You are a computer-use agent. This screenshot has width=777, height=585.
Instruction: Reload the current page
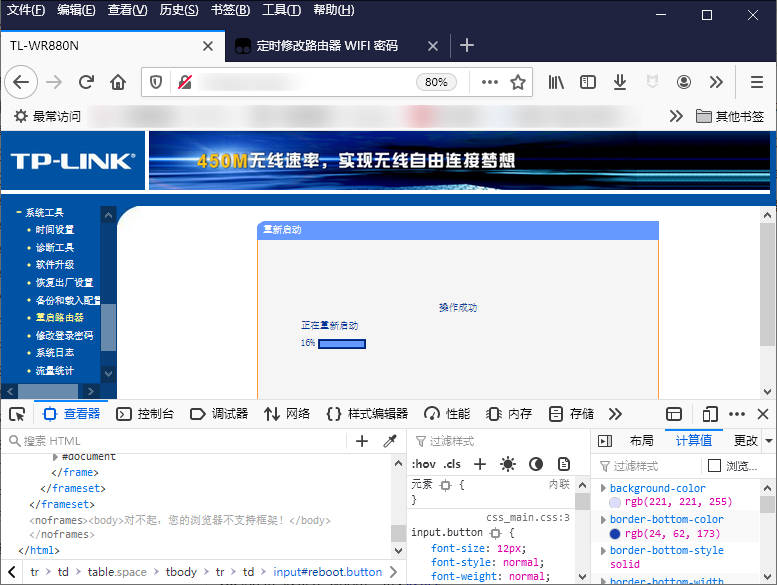(86, 82)
